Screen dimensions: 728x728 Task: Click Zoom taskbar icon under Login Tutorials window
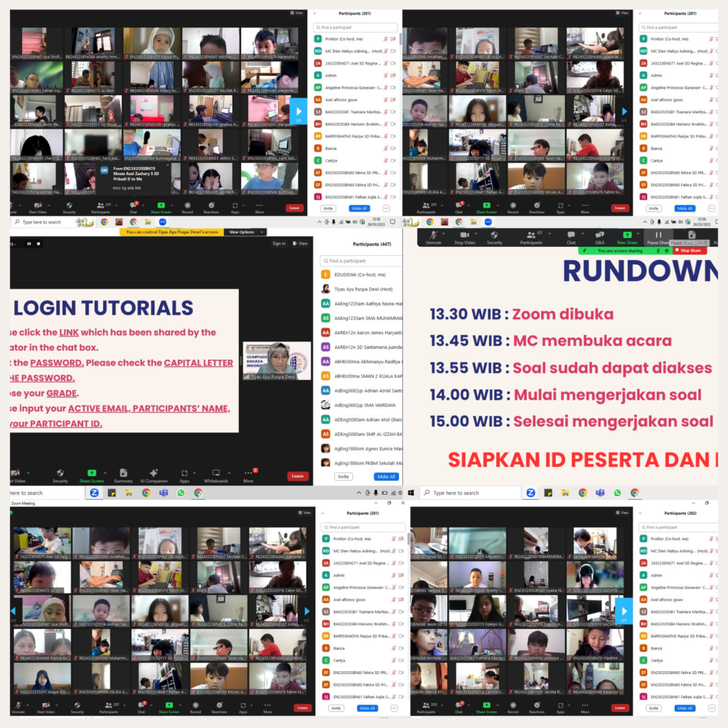coord(95,493)
